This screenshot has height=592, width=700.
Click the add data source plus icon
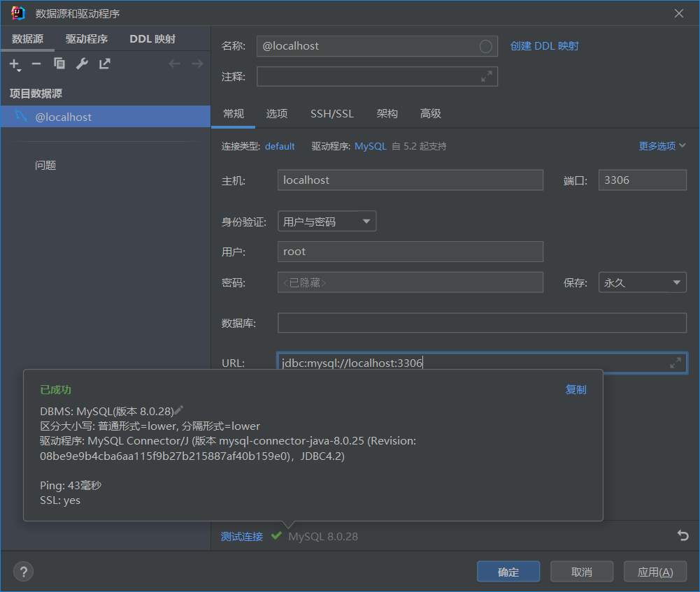14,64
